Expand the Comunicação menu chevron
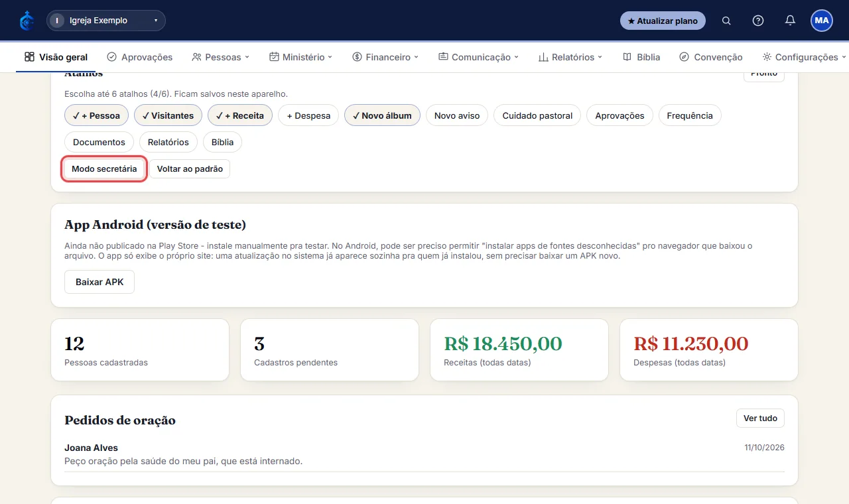The image size is (849, 504). [517, 57]
